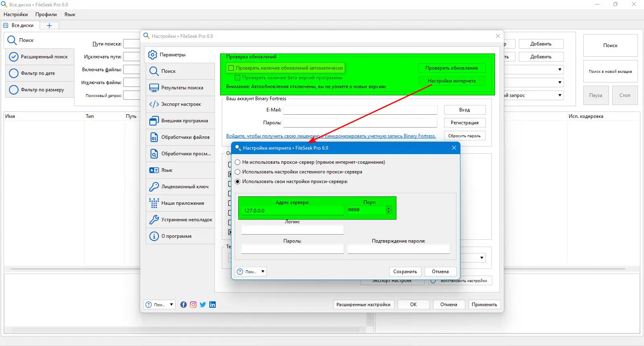Image resolution: width=644 pixels, height=346 pixels.
Task: Click the large Поиск button in main window
Action: (x=610, y=45)
